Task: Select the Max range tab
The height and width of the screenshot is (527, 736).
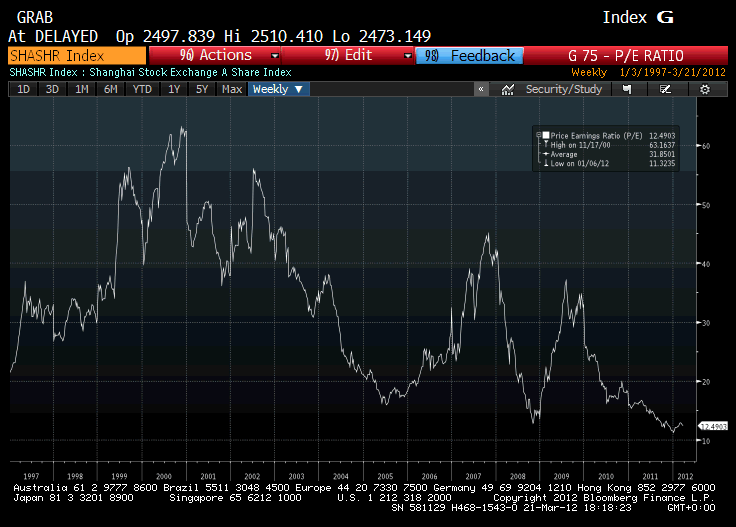Action: (x=232, y=89)
